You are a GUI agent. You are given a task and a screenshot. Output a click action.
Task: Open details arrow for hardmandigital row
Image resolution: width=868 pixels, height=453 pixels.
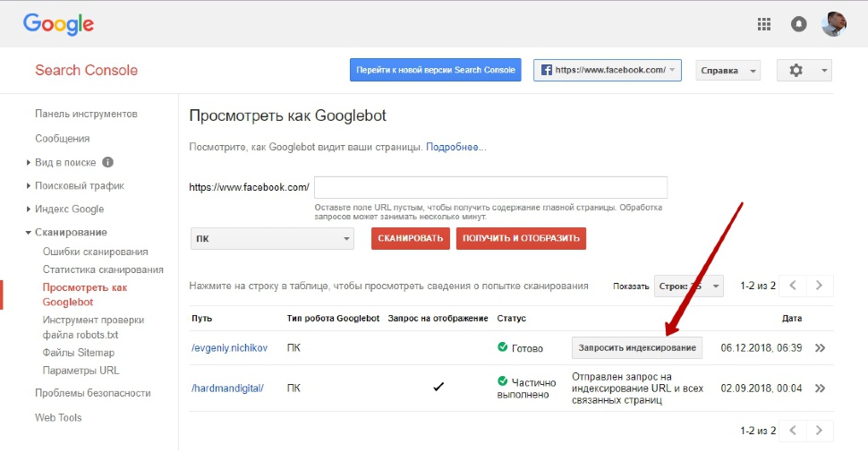pos(820,389)
